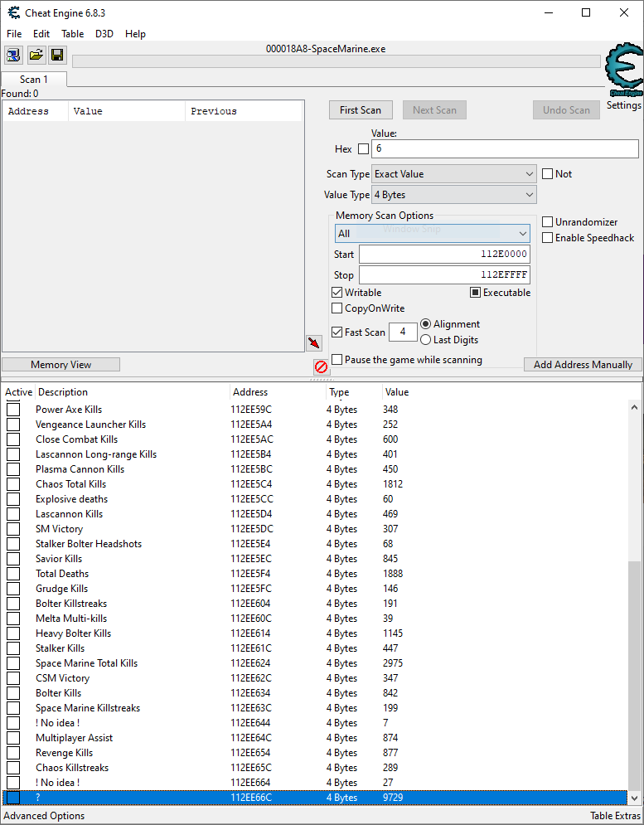Select the Scan 1 tab

(x=34, y=80)
